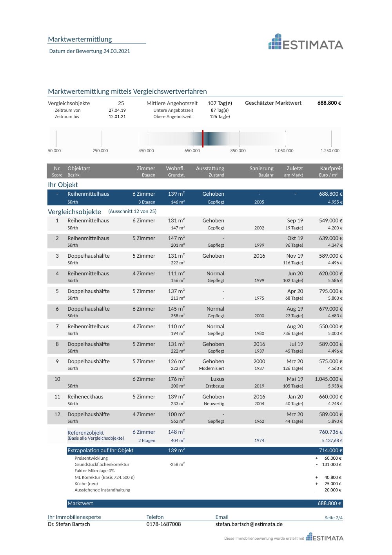392x555 pixels.
Task: Click the "Referenzobjekt" label
Action: point(85,433)
